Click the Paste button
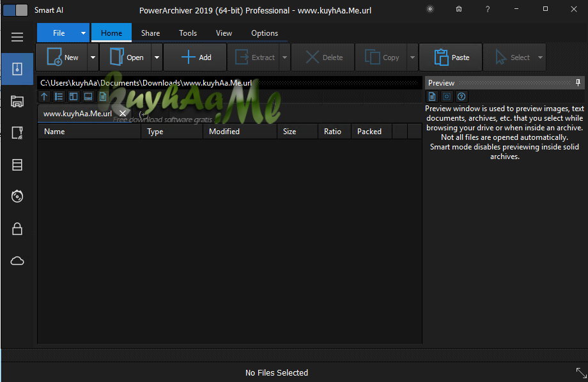The image size is (588, 382). click(451, 57)
